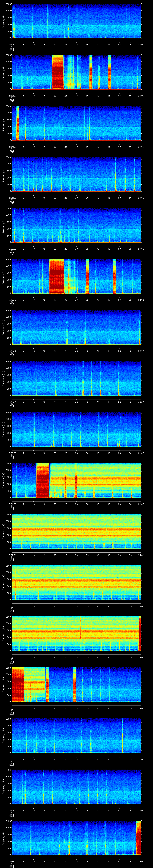Click the "15:28:00" time axis label
153x868 pixels.
pos(12,351)
